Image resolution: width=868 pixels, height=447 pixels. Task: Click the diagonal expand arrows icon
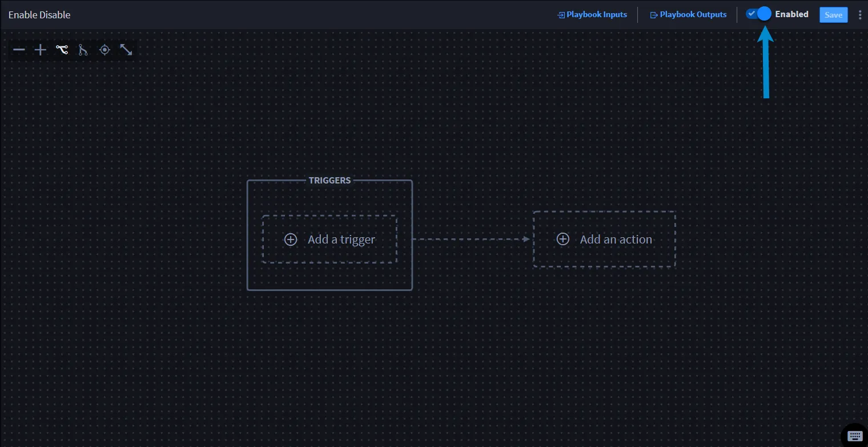click(x=126, y=50)
